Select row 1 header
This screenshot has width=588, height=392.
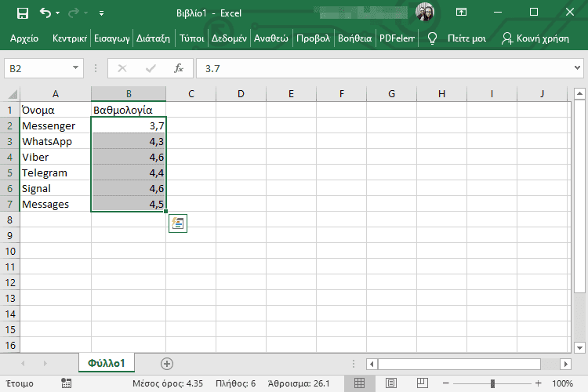(9, 110)
